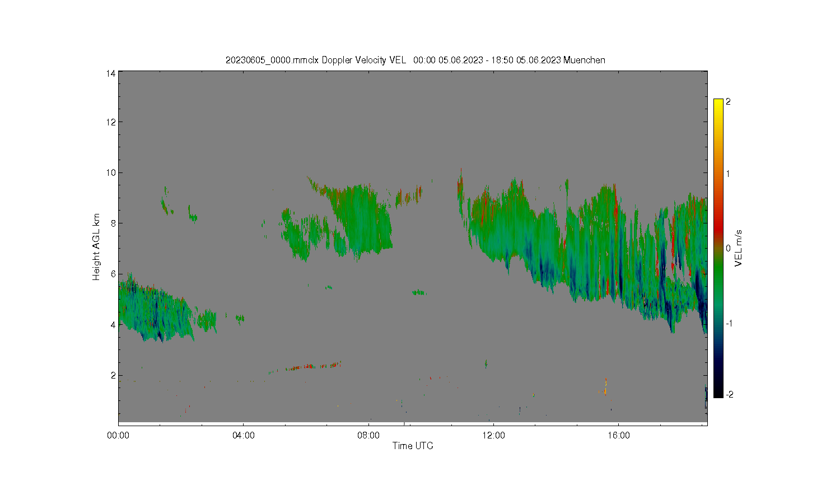Image resolution: width=840 pixels, height=504 pixels.
Task: Click the 08:00 time tick label
Action: [x=368, y=435]
